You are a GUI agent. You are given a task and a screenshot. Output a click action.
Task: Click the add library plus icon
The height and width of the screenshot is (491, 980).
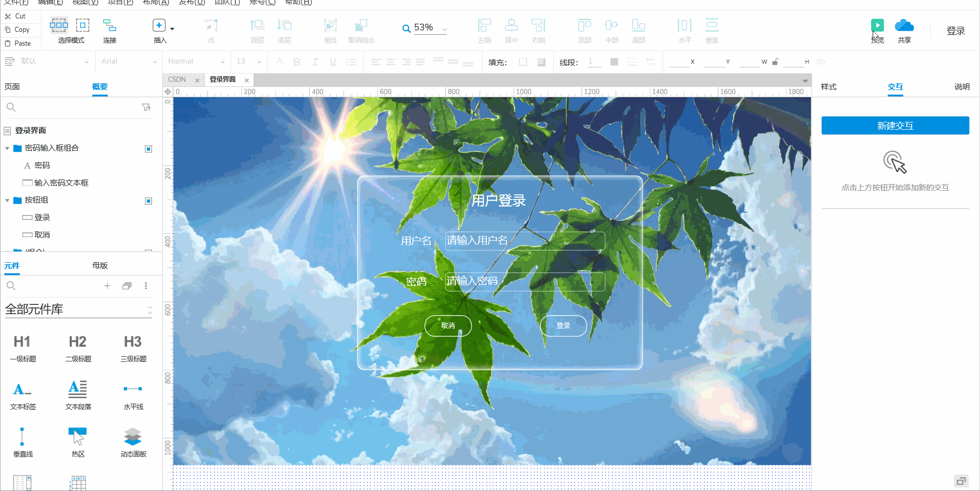(x=107, y=286)
